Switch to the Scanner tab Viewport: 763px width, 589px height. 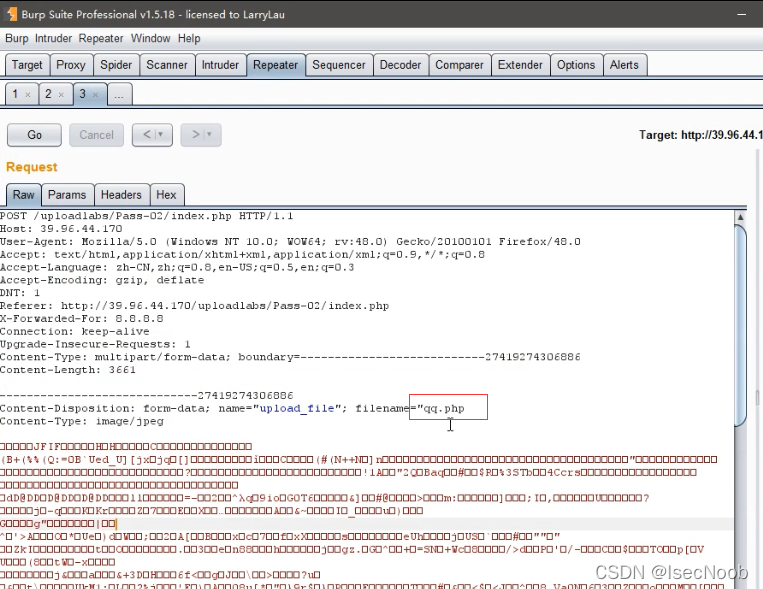point(167,65)
